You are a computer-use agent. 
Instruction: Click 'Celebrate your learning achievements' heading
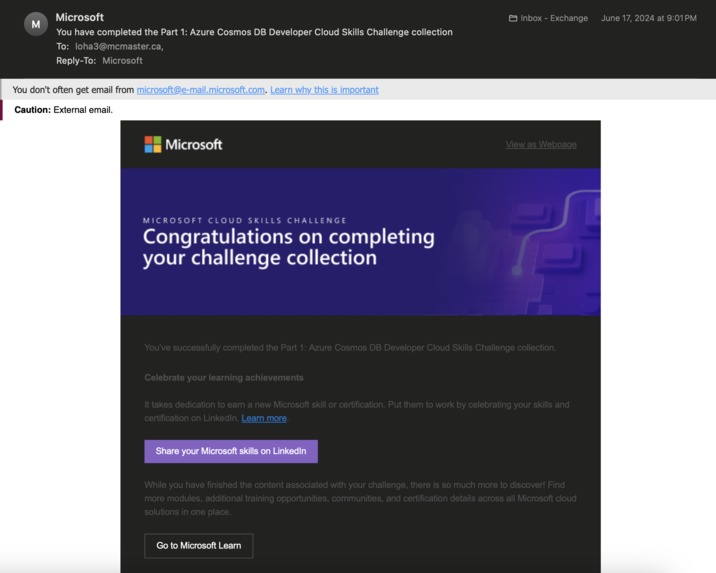pos(224,378)
